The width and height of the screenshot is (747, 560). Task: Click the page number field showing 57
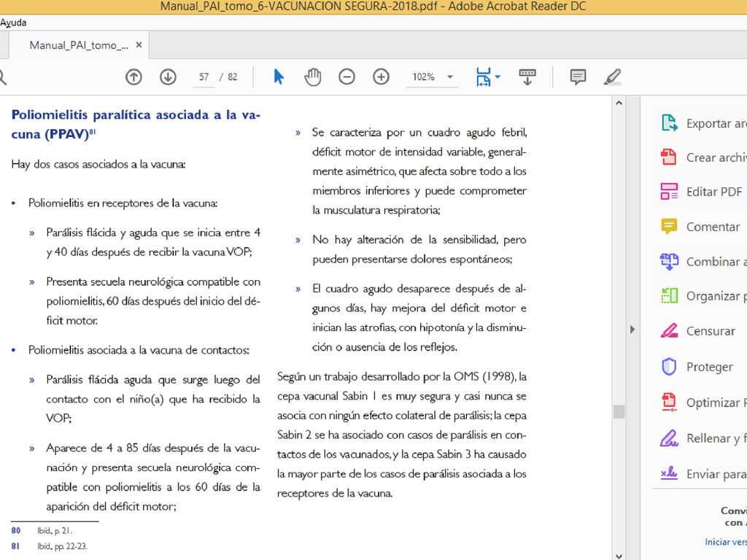pyautogui.click(x=204, y=77)
